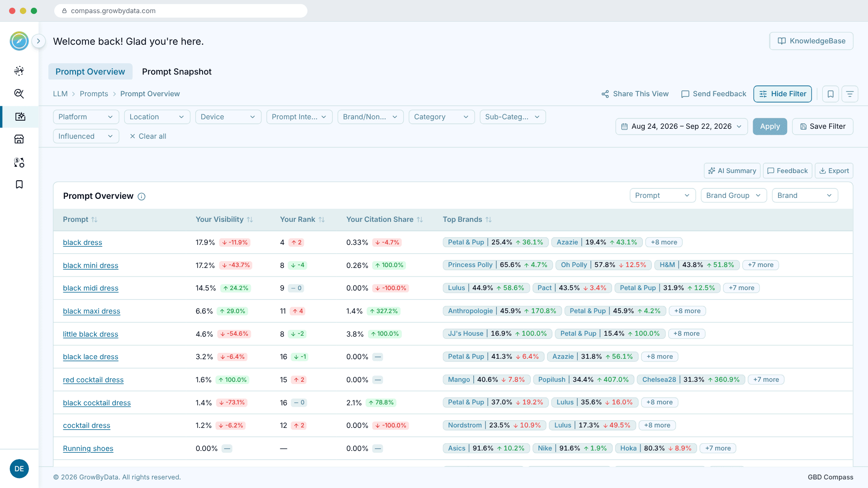Open the KnowledgeBase button
The image size is (868, 488).
pyautogui.click(x=811, y=41)
